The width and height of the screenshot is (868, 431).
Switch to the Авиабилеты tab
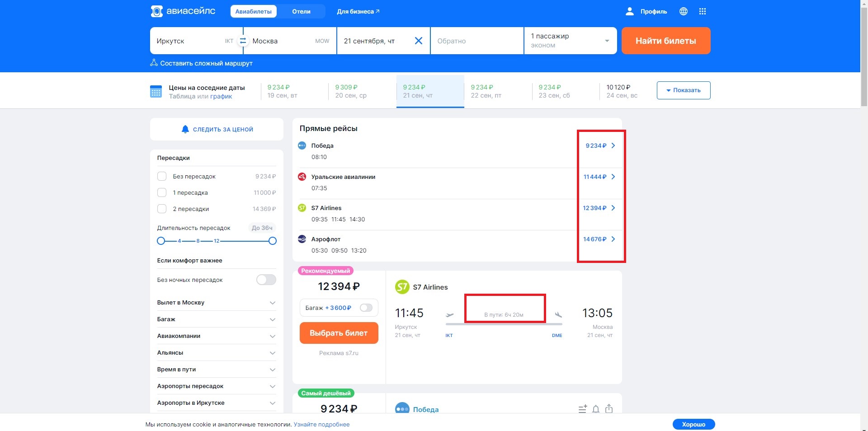pos(253,11)
